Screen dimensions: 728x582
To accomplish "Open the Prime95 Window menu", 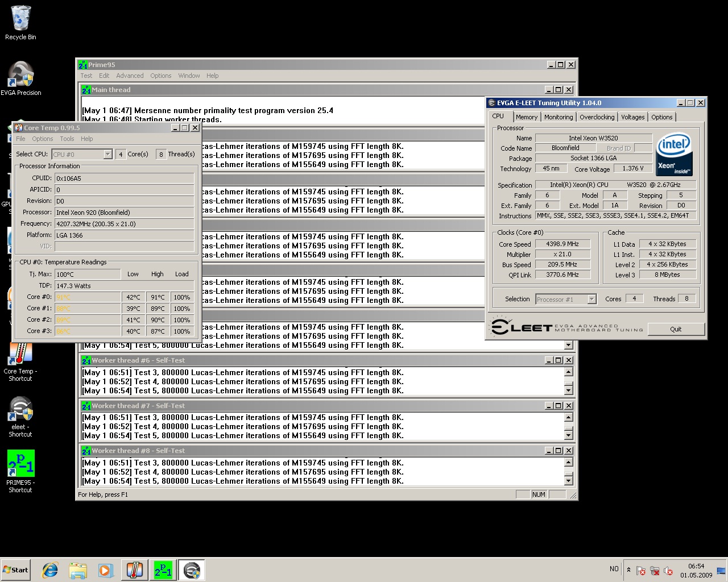I will click(189, 76).
